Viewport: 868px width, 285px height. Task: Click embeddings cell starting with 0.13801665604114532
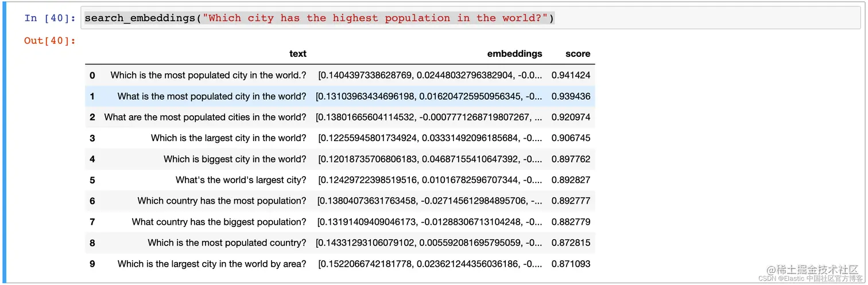429,117
